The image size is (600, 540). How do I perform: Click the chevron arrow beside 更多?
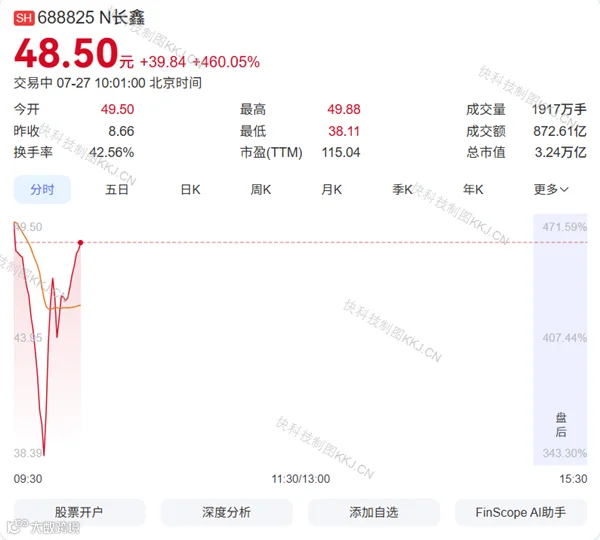(x=564, y=189)
